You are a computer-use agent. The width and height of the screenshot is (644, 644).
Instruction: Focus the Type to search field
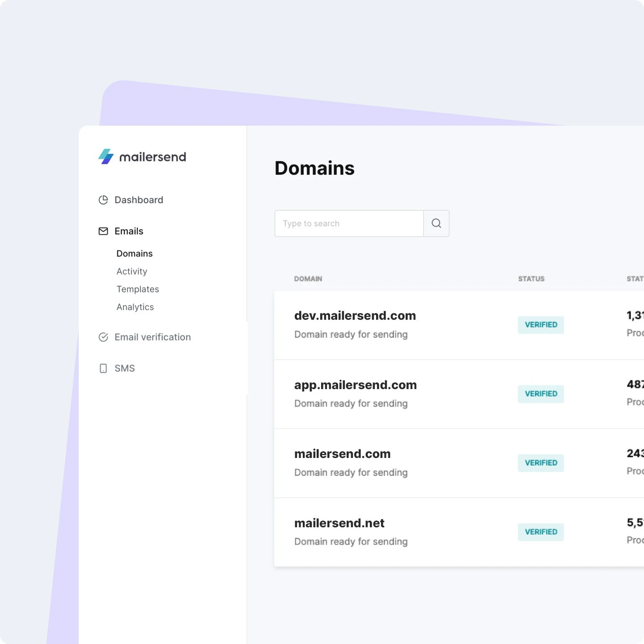pos(349,223)
